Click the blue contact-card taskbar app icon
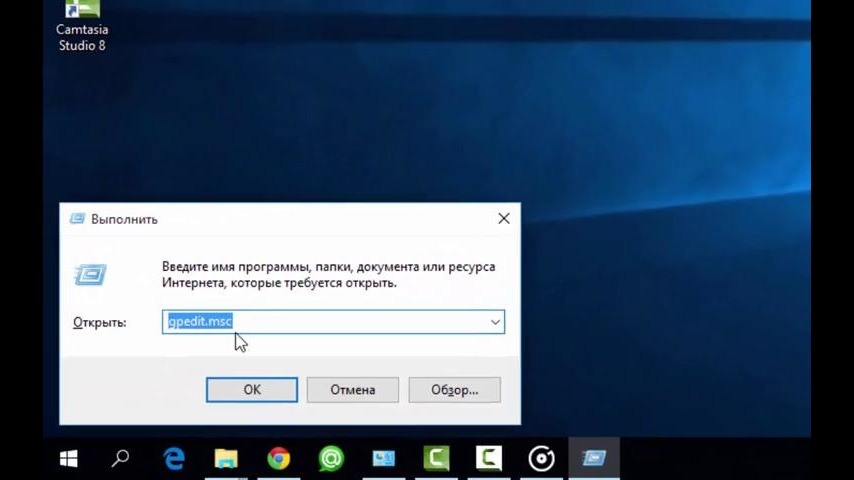Screen dimensions: 854x480 384,458
